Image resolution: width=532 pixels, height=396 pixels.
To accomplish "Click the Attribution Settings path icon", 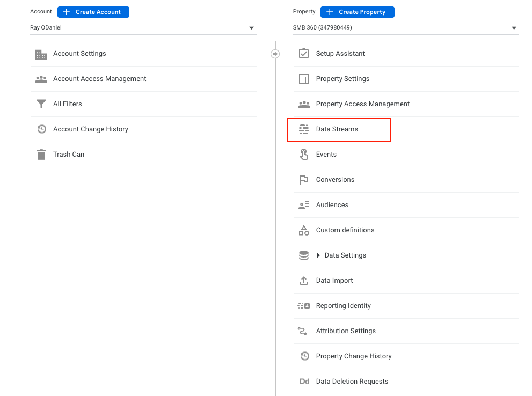I will click(x=304, y=331).
